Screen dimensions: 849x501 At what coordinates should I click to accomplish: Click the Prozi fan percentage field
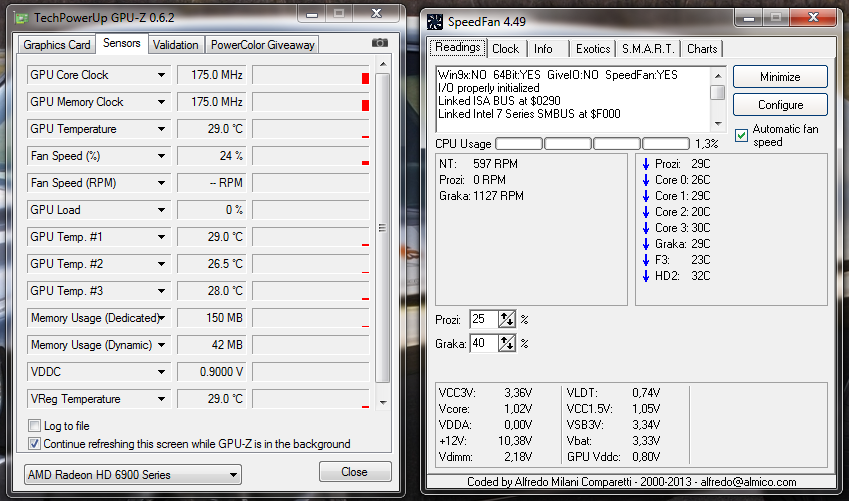(484, 320)
